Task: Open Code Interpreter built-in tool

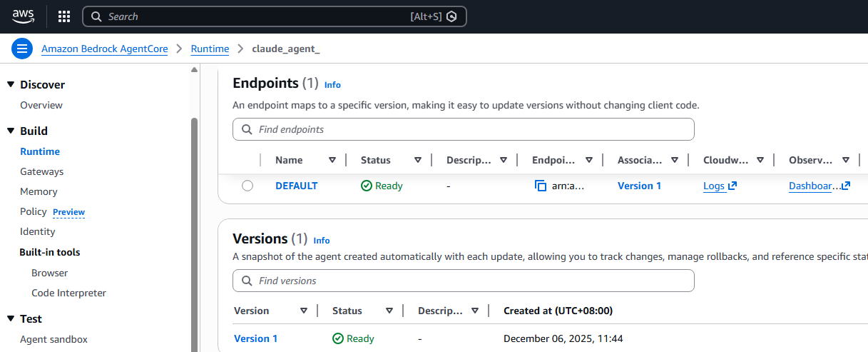Action: click(68, 293)
